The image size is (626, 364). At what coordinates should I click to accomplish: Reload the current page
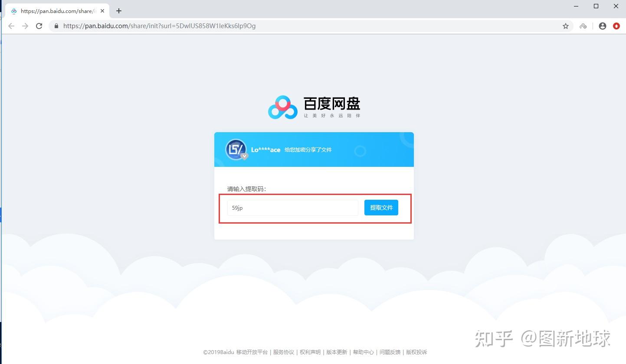tap(39, 26)
